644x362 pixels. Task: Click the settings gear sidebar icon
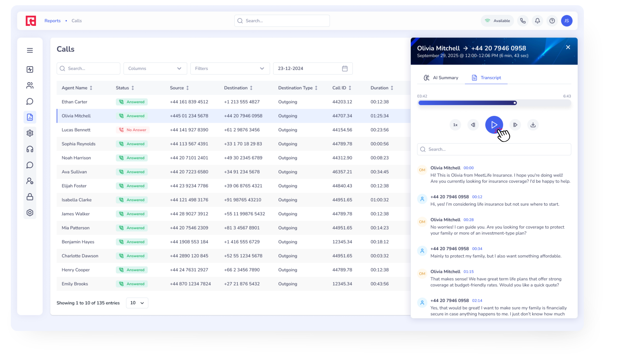(30, 133)
